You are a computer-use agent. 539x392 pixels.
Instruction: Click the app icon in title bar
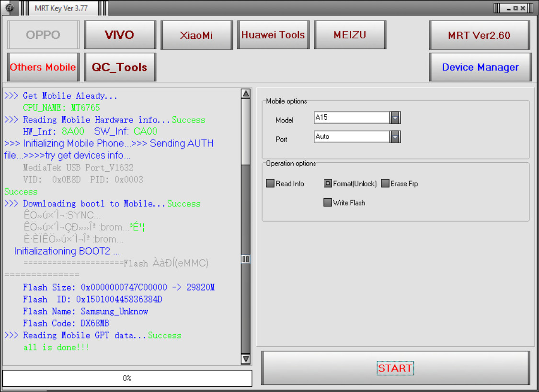coord(10,8)
